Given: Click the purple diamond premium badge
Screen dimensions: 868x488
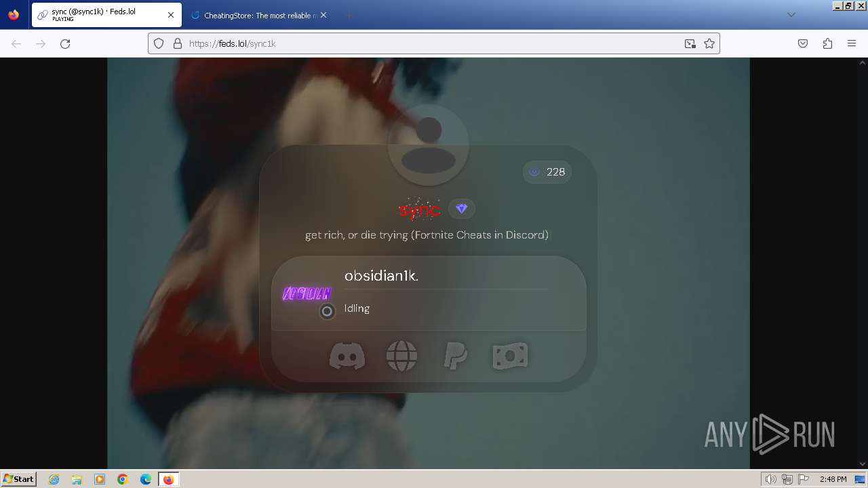Looking at the screenshot, I should 462,209.
